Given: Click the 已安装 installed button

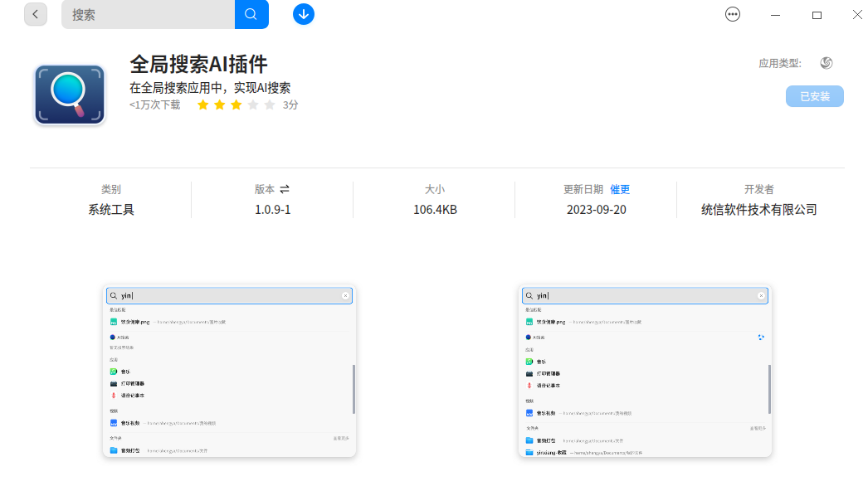Looking at the screenshot, I should pos(814,96).
